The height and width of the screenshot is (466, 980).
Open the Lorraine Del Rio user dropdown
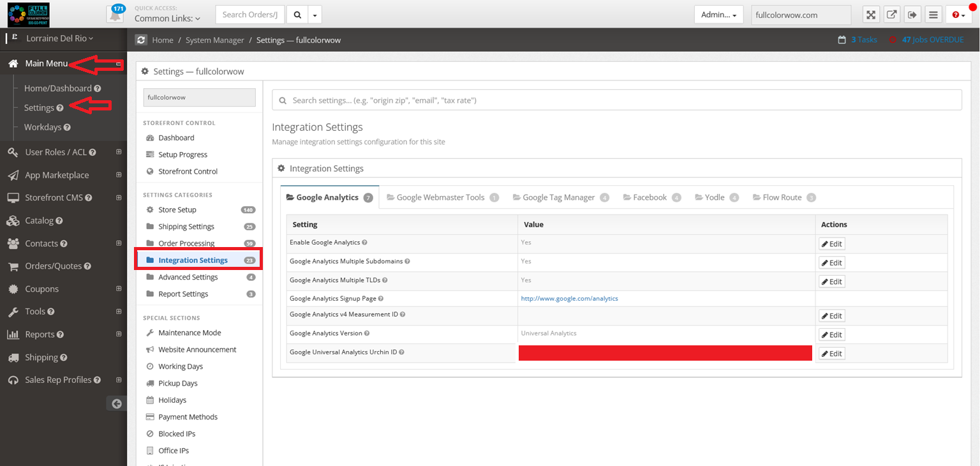60,38
